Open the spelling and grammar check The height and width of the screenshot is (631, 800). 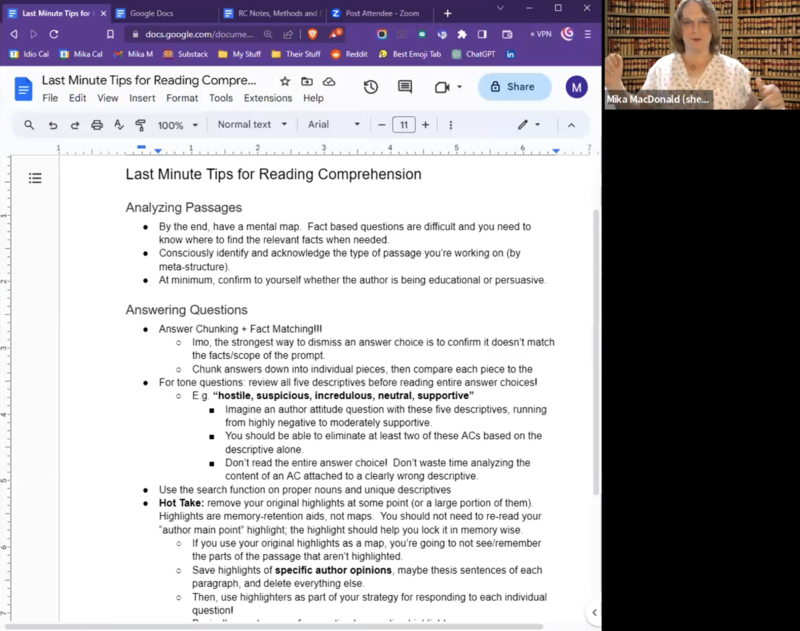click(118, 125)
